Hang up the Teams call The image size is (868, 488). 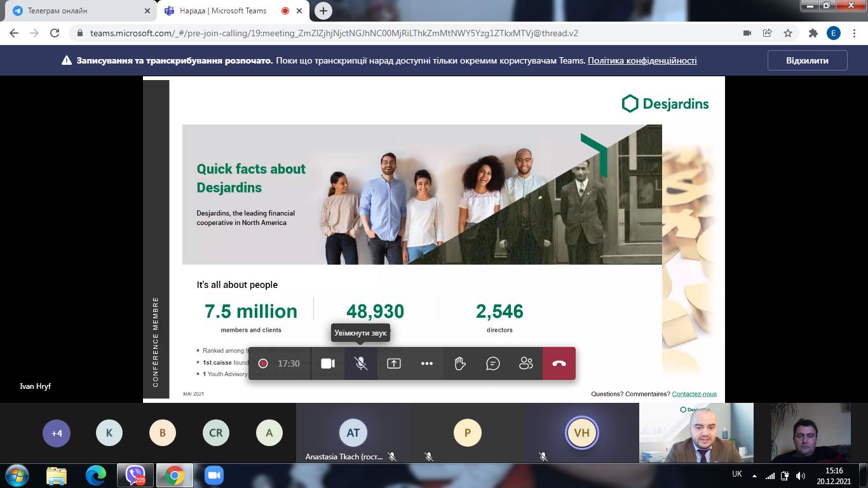(559, 363)
